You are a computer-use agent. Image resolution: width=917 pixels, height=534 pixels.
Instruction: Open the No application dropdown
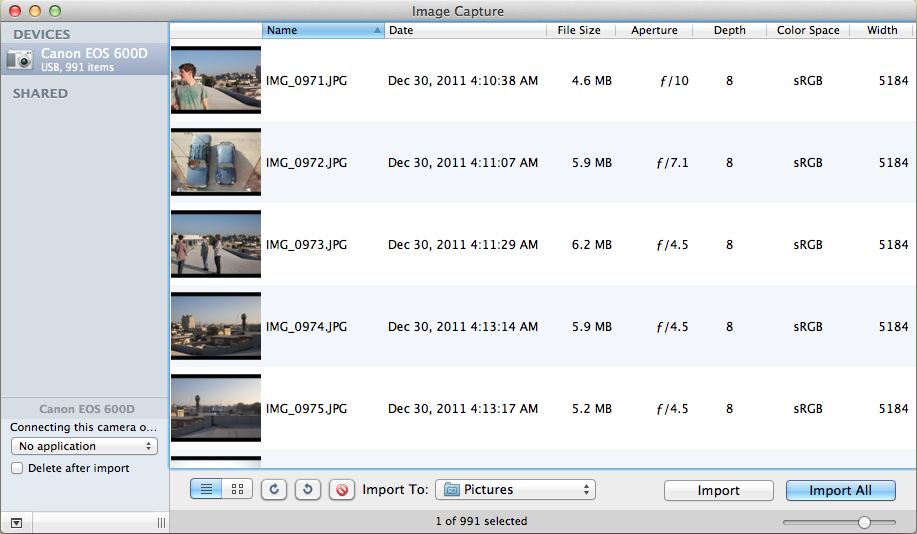tap(84, 446)
